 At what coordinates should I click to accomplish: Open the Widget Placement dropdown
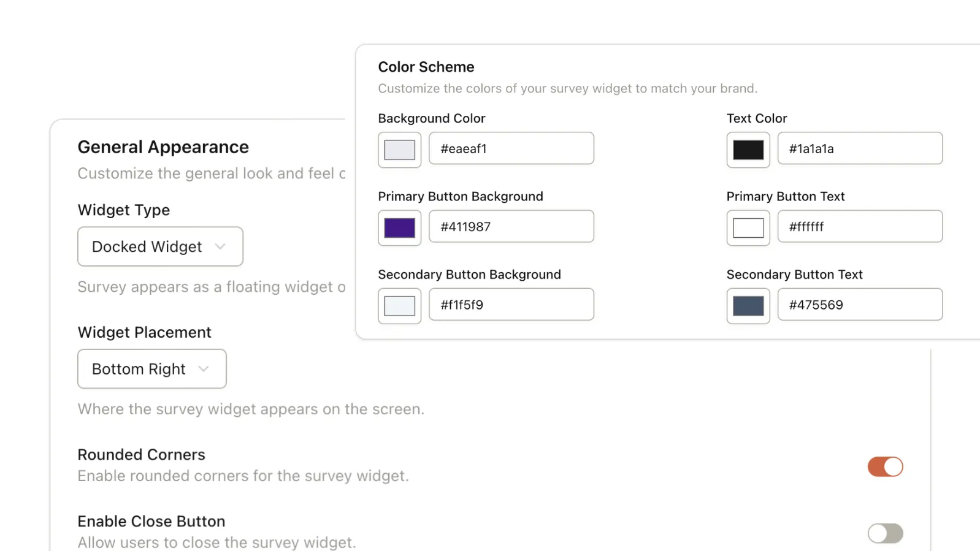click(151, 368)
